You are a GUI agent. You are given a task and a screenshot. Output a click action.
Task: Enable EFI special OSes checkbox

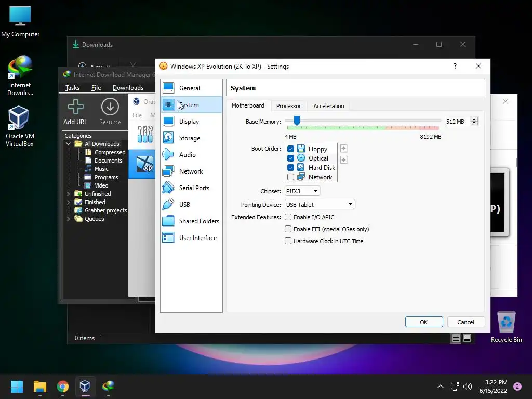(288, 229)
